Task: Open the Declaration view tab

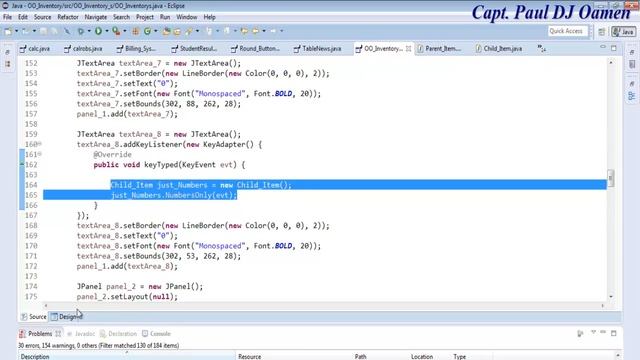Action: [x=118, y=334]
